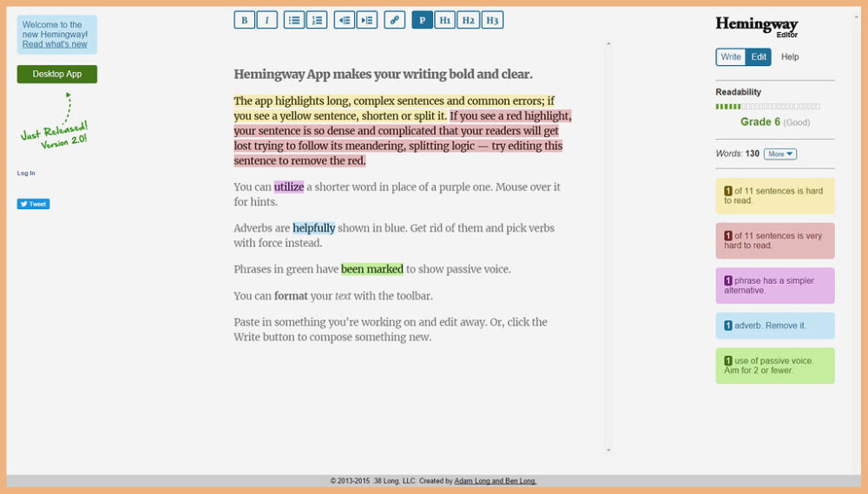Click the heading Hemingway App makes your writing
Screen dimensions: 868x494
tap(383, 74)
